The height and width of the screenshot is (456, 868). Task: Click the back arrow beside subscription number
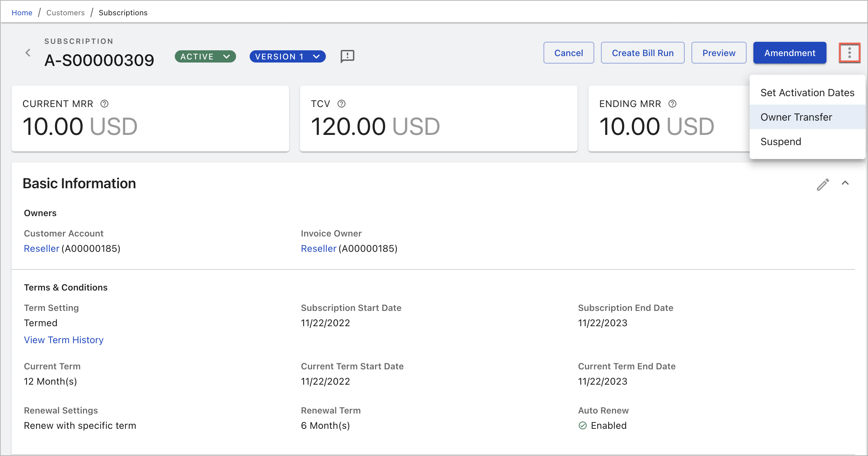point(28,53)
